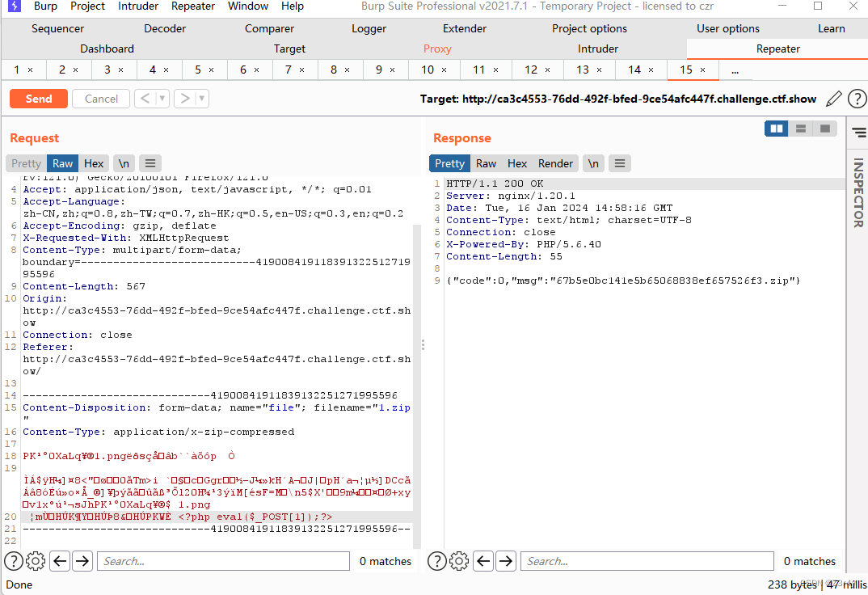Image resolution: width=868 pixels, height=595 pixels.
Task: Click the response search input field
Action: [x=647, y=561]
